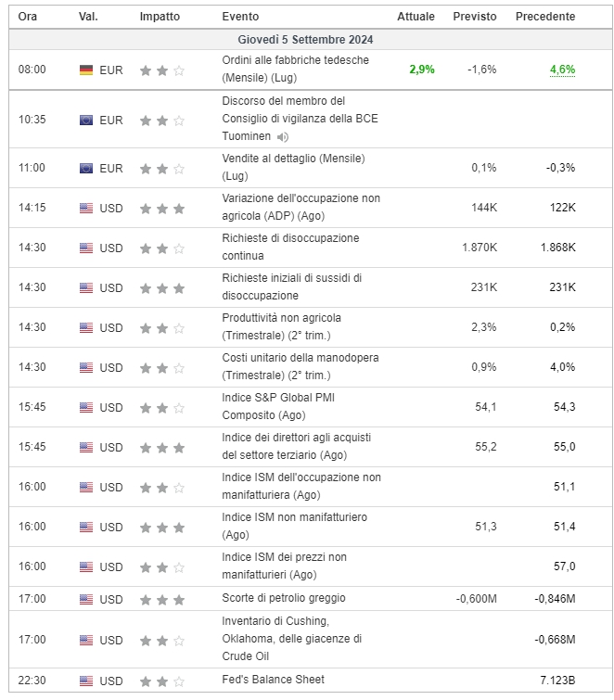Screen dimensions: 614x700
Task: Click the speaker icon next to Tuominen
Action: 282,137
